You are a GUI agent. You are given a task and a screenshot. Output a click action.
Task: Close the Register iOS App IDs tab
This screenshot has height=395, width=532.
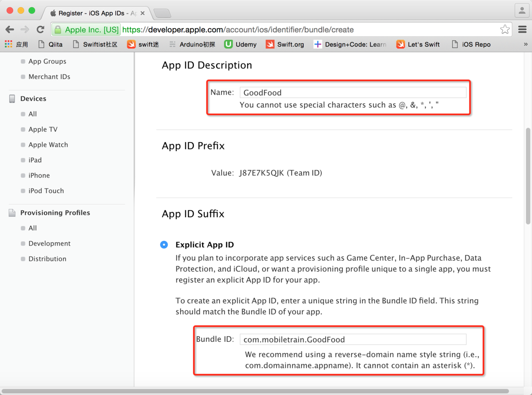pyautogui.click(x=142, y=13)
